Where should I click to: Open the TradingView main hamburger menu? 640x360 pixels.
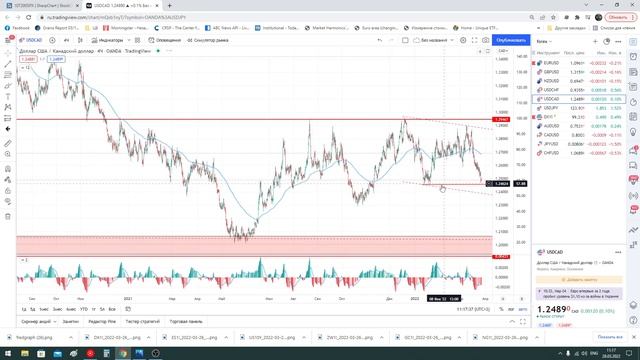tap(8, 40)
